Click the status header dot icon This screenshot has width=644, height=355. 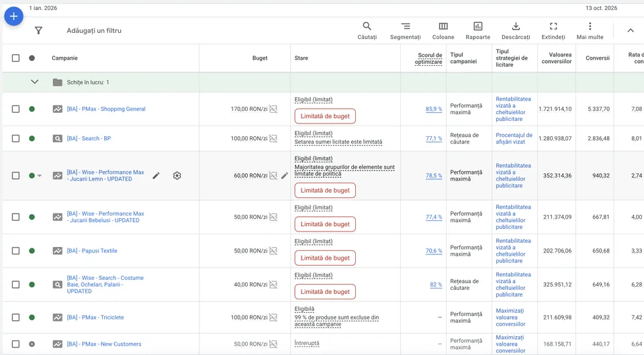(x=32, y=58)
